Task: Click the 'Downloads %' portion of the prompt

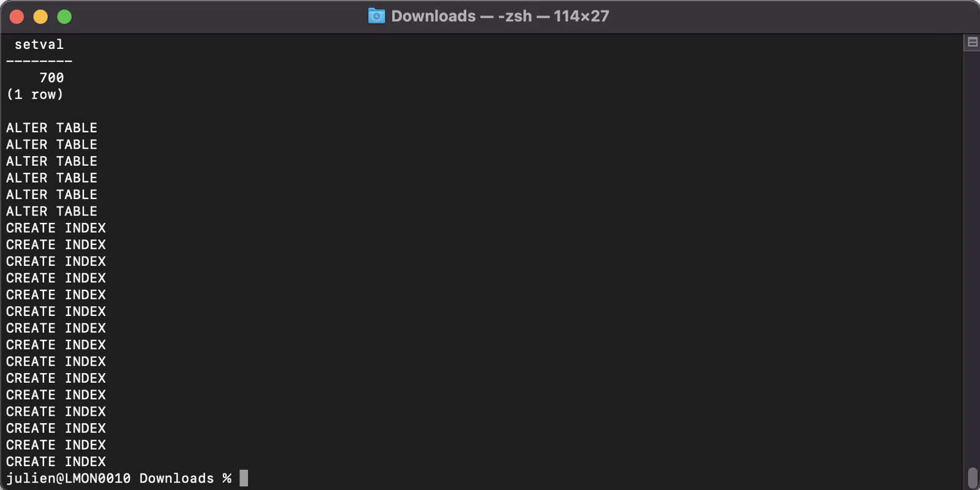Action: [186, 478]
